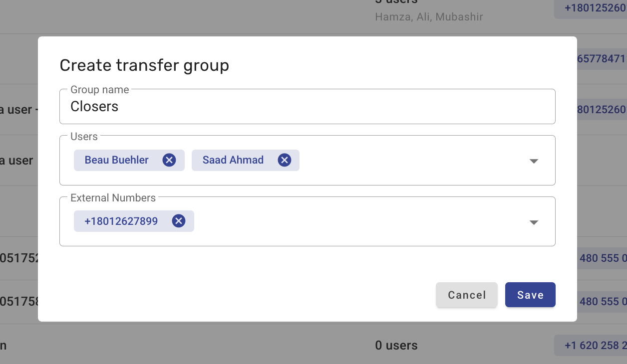The height and width of the screenshot is (364, 627).
Task: Save the new transfer group
Action: tap(530, 295)
